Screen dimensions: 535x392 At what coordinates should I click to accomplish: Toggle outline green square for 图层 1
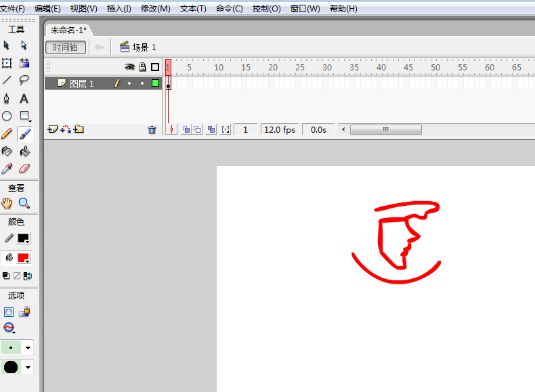point(155,83)
